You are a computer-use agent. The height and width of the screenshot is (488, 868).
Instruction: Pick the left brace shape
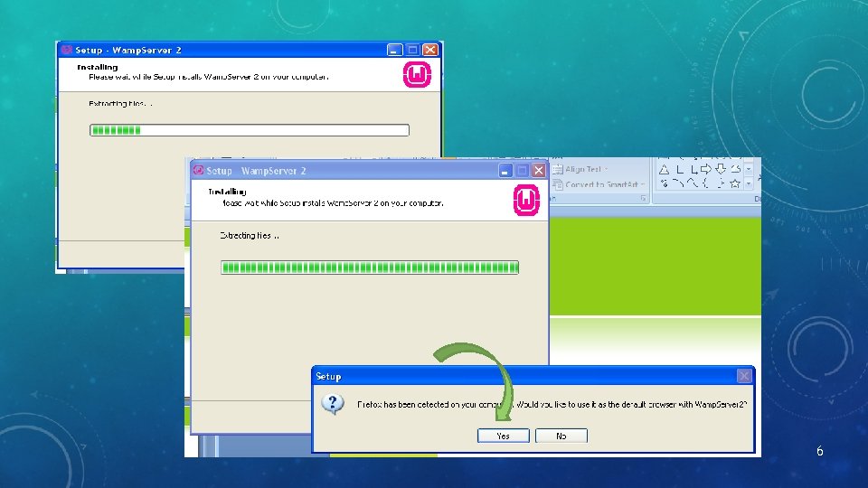pyautogui.click(x=706, y=183)
